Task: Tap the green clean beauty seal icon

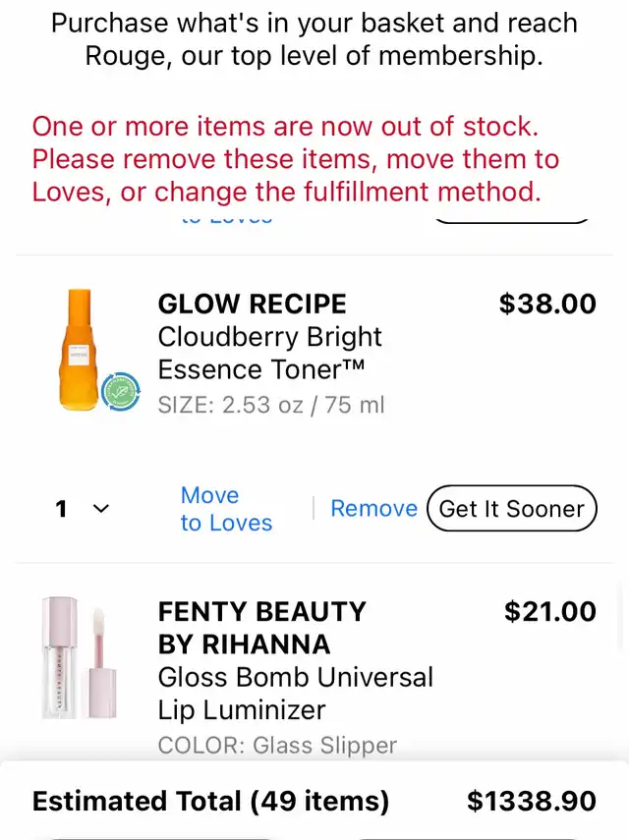Action: pos(121,392)
